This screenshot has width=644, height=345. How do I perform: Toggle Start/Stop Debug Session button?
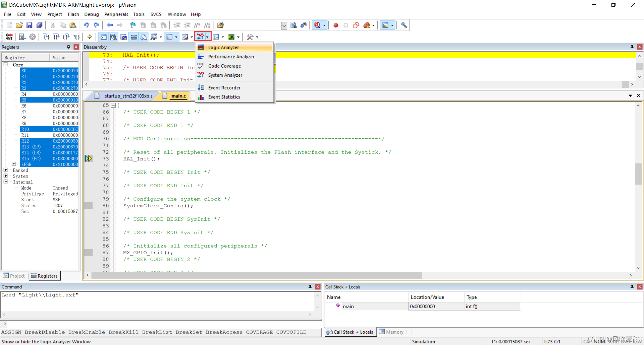coord(317,25)
